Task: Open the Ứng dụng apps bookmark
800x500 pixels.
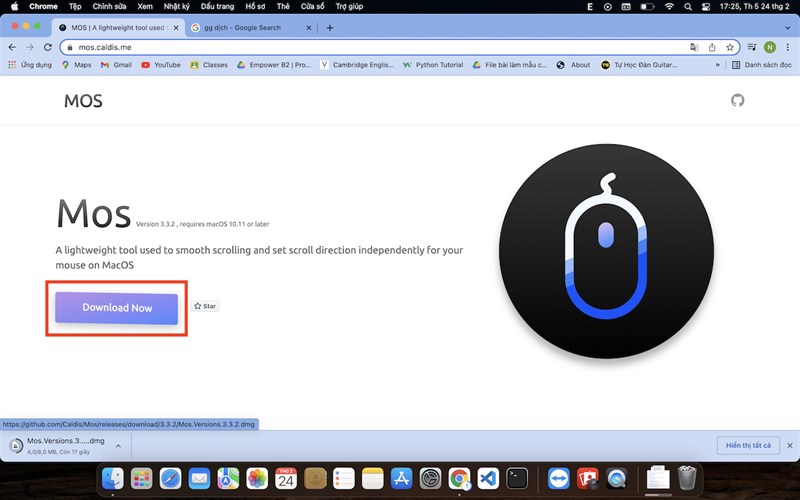Action: click(30, 65)
